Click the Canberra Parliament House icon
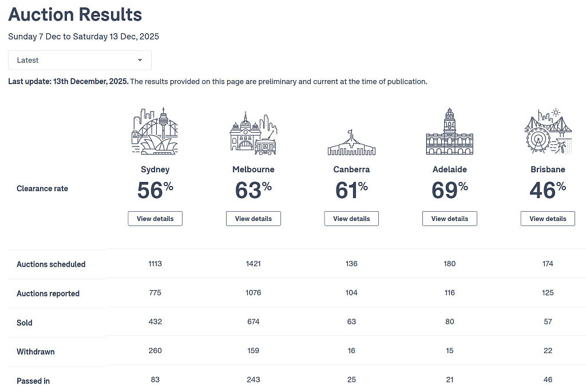The height and width of the screenshot is (392, 586). pos(351,142)
